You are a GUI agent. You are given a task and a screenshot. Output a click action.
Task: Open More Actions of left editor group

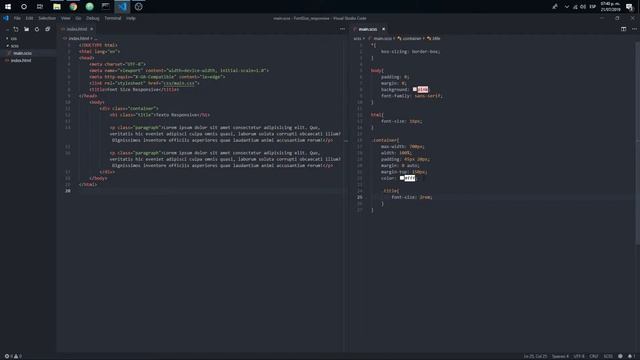(342, 29)
